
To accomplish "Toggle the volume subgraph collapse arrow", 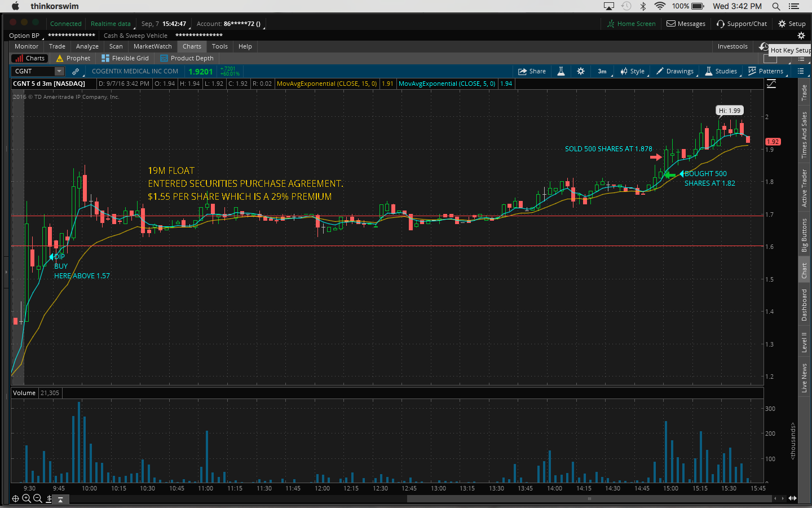I will pyautogui.click(x=60, y=500).
